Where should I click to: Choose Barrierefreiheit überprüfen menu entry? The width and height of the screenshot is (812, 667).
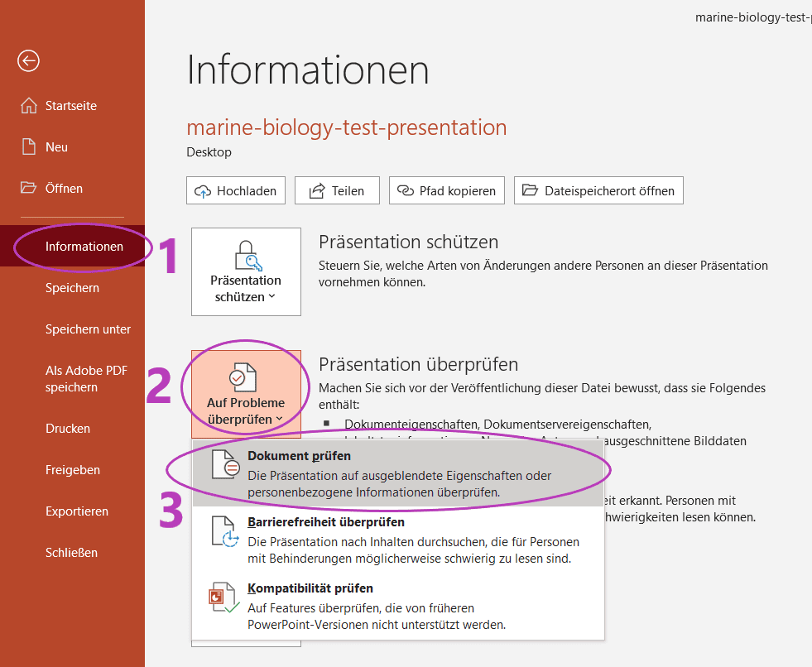(x=397, y=540)
